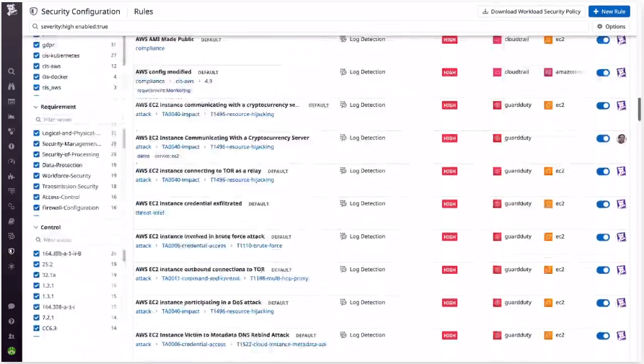Image resolution: width=644 pixels, height=364 pixels.
Task: Uncheck the cis-kubernetes filter
Action: coord(37,56)
